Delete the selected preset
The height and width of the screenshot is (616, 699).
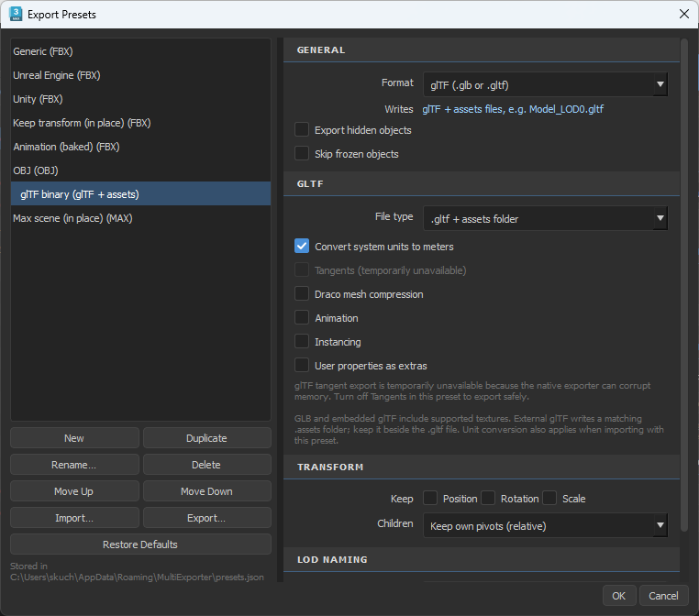point(206,465)
